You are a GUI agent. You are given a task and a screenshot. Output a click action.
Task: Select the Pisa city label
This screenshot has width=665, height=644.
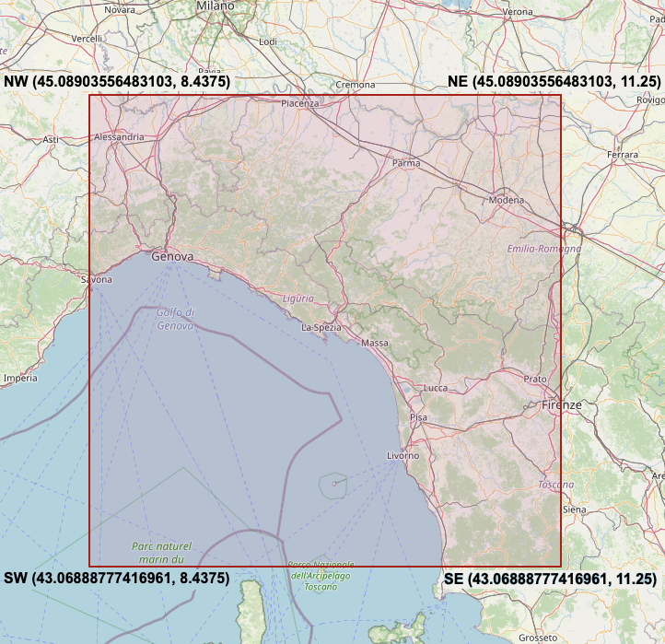(x=419, y=417)
